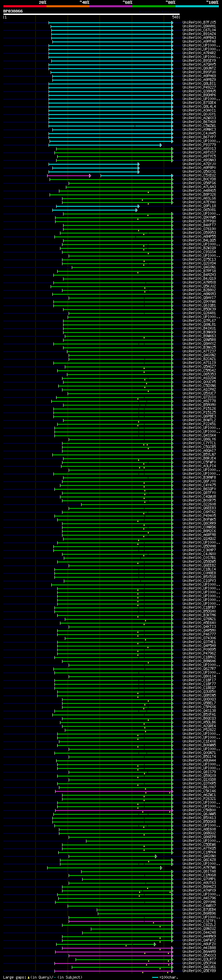
Task: Select hit UniRef100_Q9FL18
Action: click(199, 206)
